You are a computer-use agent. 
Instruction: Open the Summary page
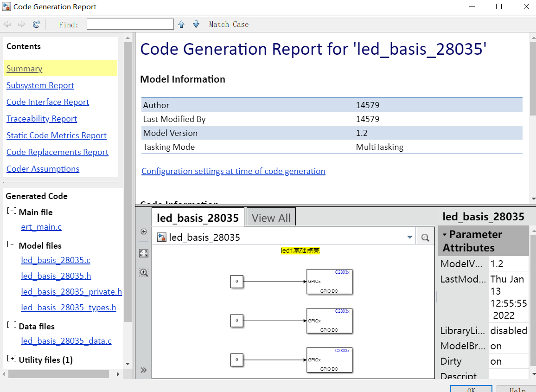[x=24, y=68]
